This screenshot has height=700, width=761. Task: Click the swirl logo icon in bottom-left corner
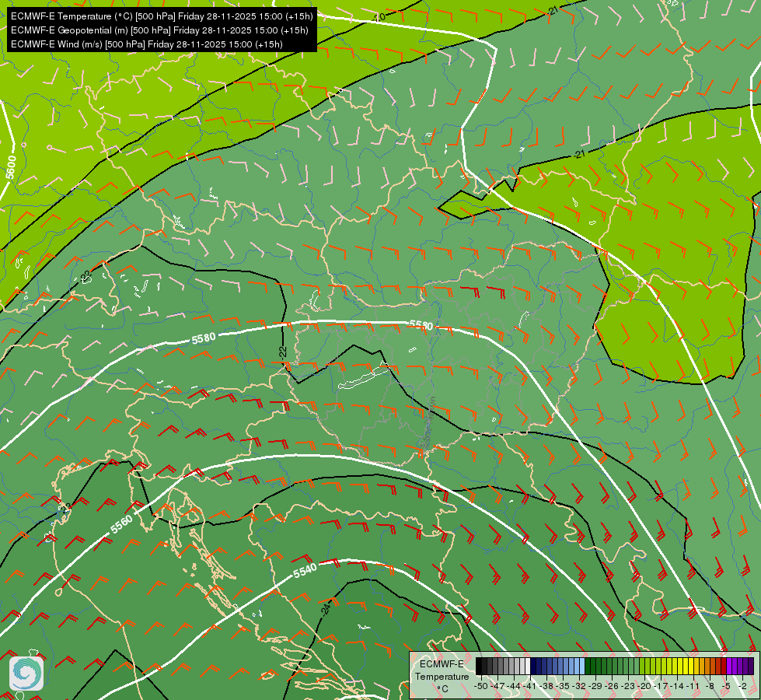point(26,674)
